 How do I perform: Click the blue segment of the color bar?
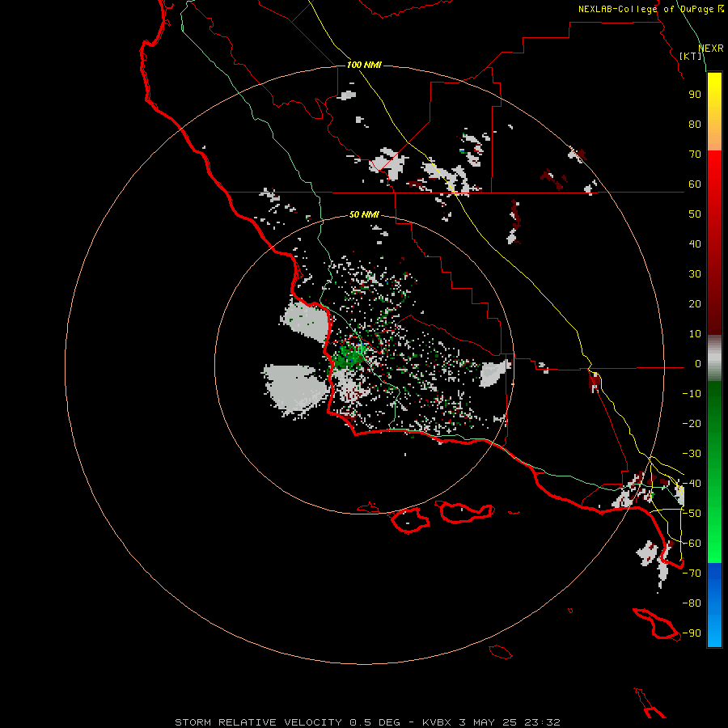click(x=714, y=603)
